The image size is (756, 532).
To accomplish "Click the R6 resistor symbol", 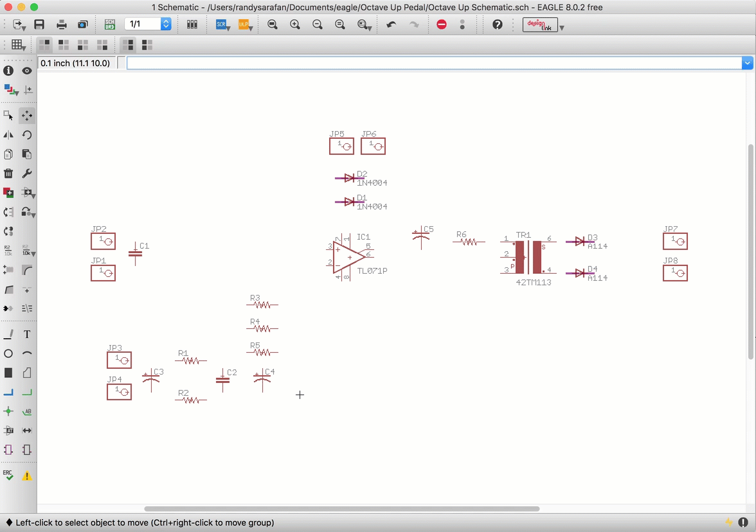I will pyautogui.click(x=469, y=242).
